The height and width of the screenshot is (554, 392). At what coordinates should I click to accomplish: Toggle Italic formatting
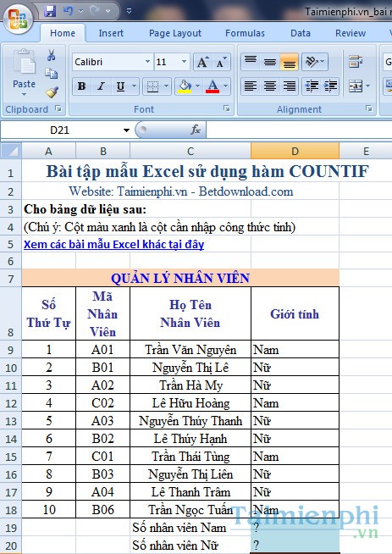102,86
